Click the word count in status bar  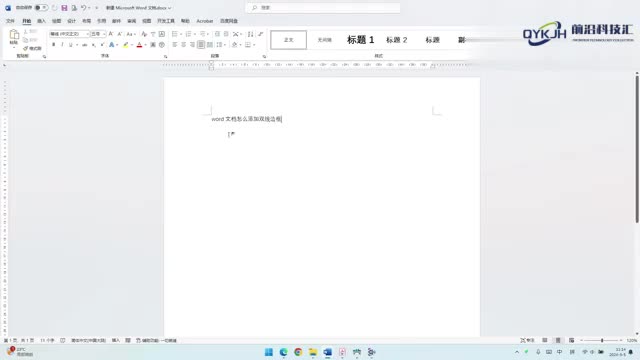[x=47, y=340]
